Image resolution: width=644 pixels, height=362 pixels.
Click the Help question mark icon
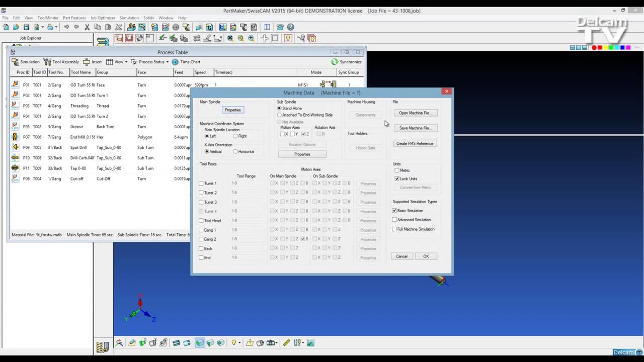[x=290, y=27]
